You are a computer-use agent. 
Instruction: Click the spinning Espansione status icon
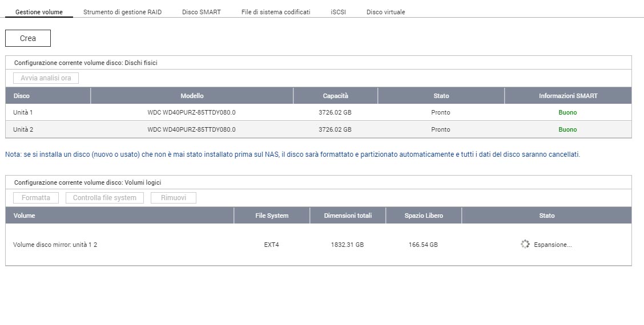click(525, 244)
